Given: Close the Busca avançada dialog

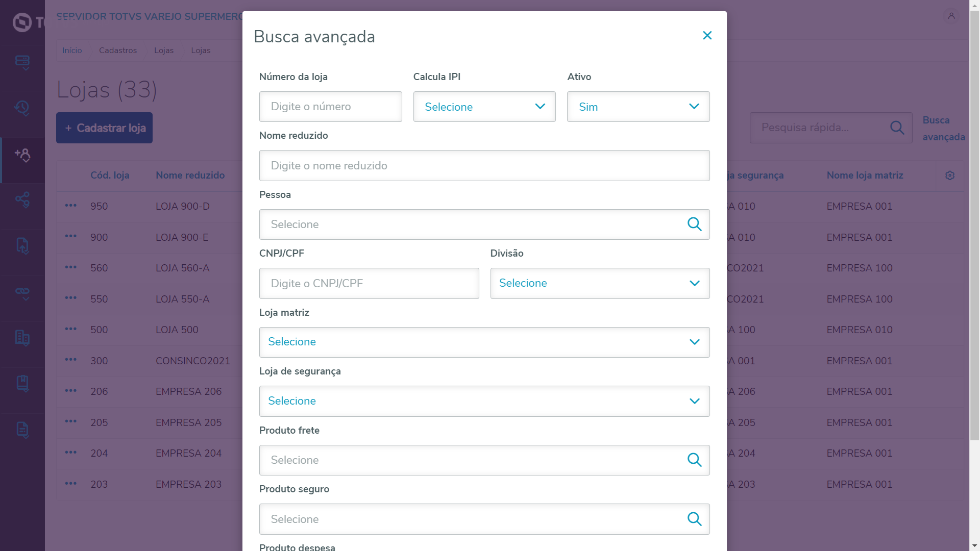Looking at the screenshot, I should coord(707,35).
